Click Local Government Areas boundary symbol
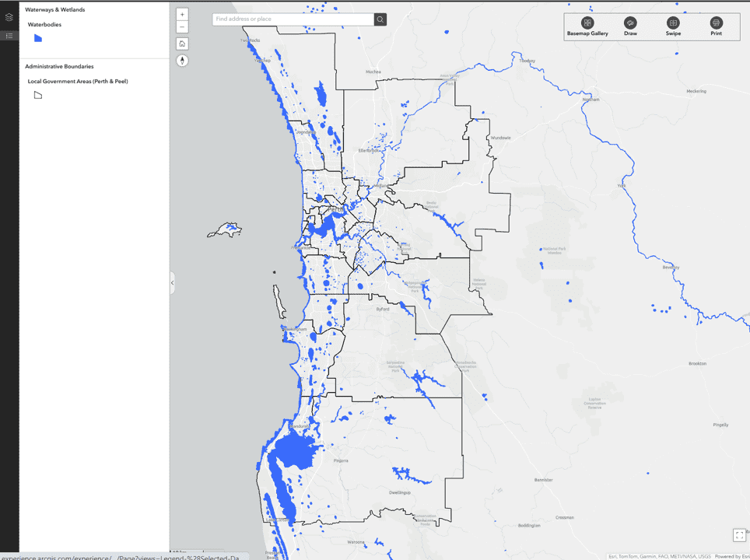Image resolution: width=750 pixels, height=560 pixels. 37,95
